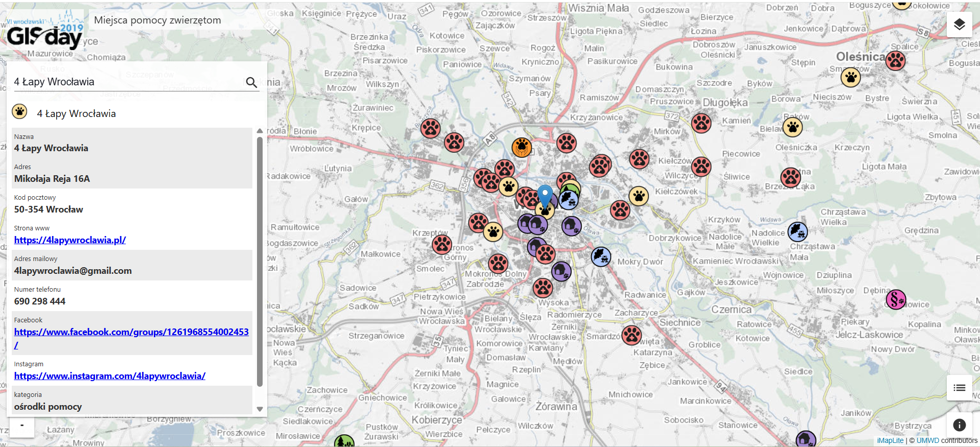Viewport: 980px width, 447px height.
Task: Select the blue location pin marker
Action: coord(545,196)
